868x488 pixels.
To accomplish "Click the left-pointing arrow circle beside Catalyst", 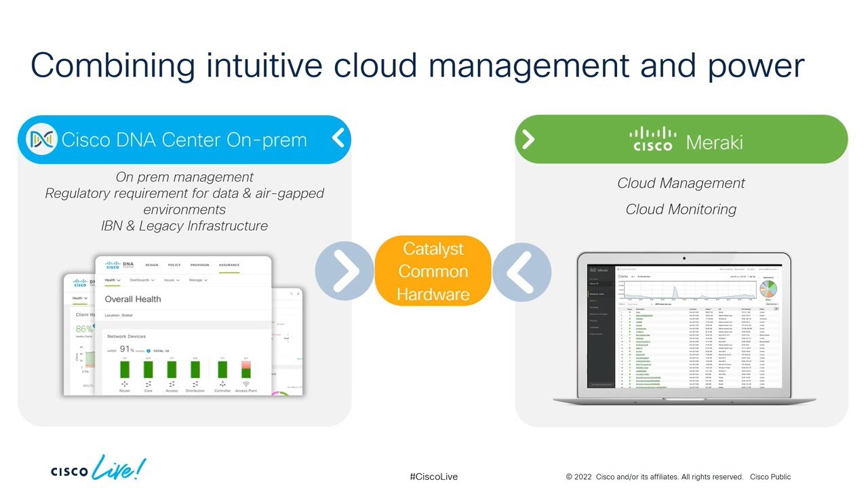I will click(x=521, y=272).
